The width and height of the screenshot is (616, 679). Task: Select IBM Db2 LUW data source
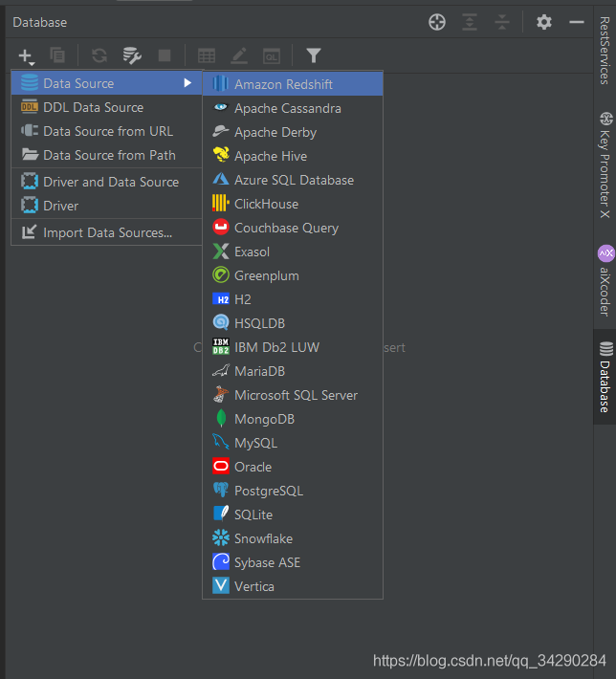[293, 347]
